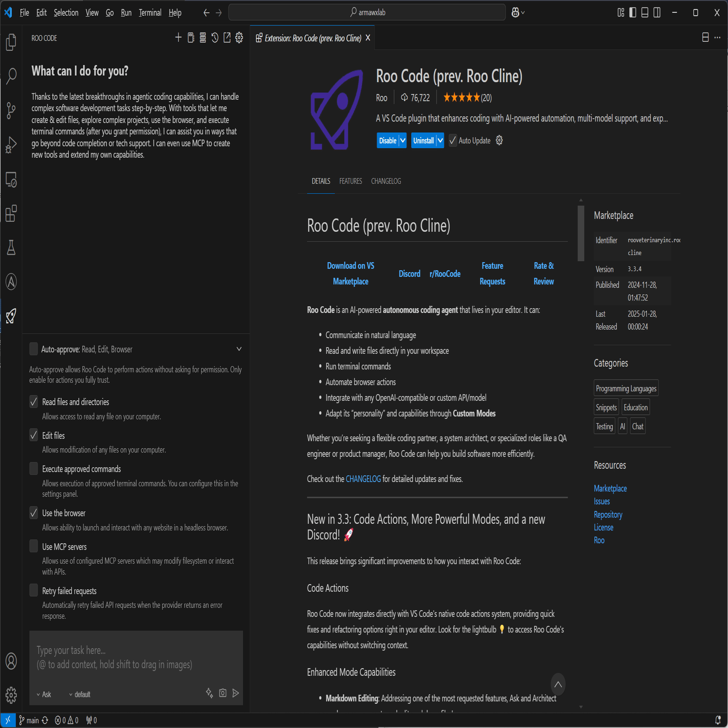Send the task with the arrow icon

point(236,693)
